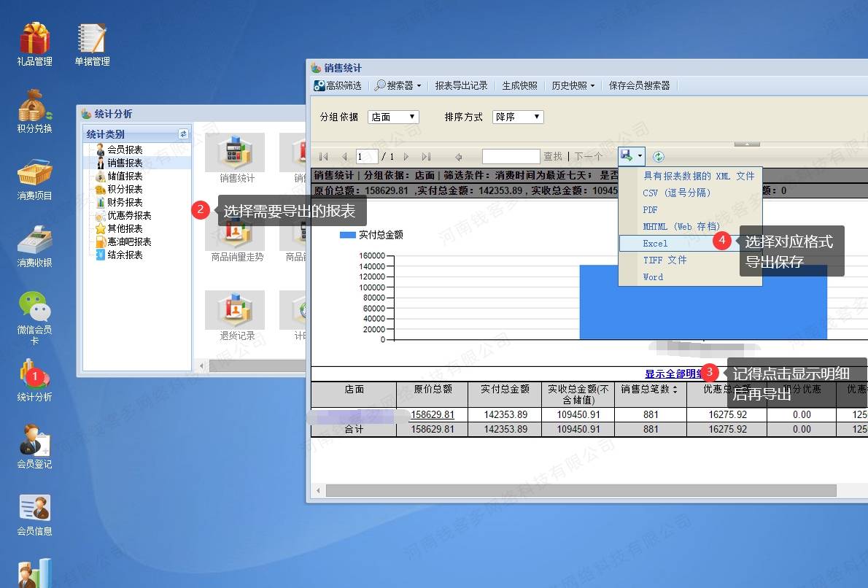Image resolution: width=868 pixels, height=588 pixels.
Task: Go to last page of report
Action: pyautogui.click(x=426, y=157)
